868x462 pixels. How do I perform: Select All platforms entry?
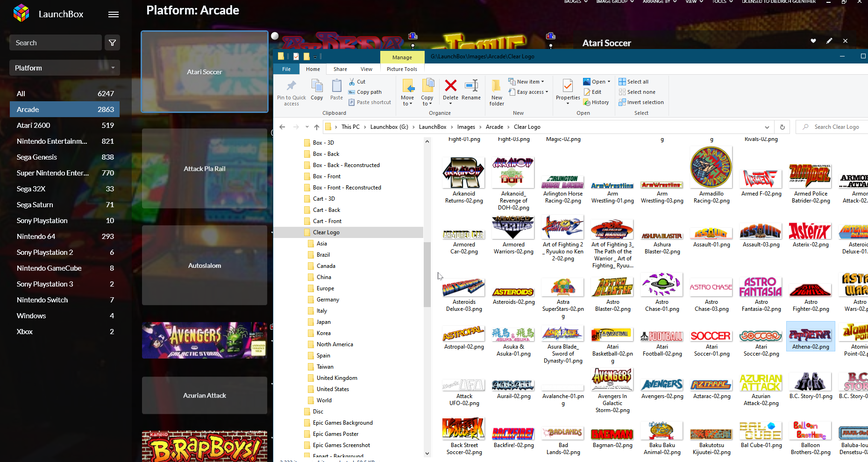pyautogui.click(x=64, y=93)
